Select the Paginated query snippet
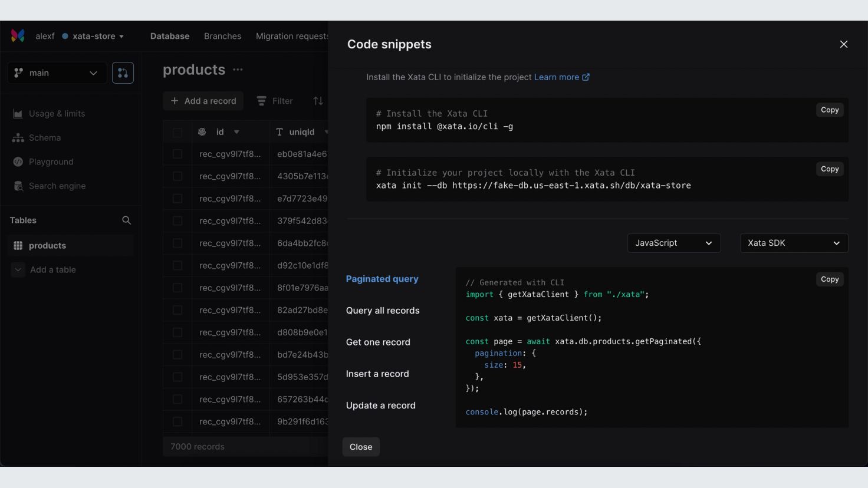 click(382, 279)
